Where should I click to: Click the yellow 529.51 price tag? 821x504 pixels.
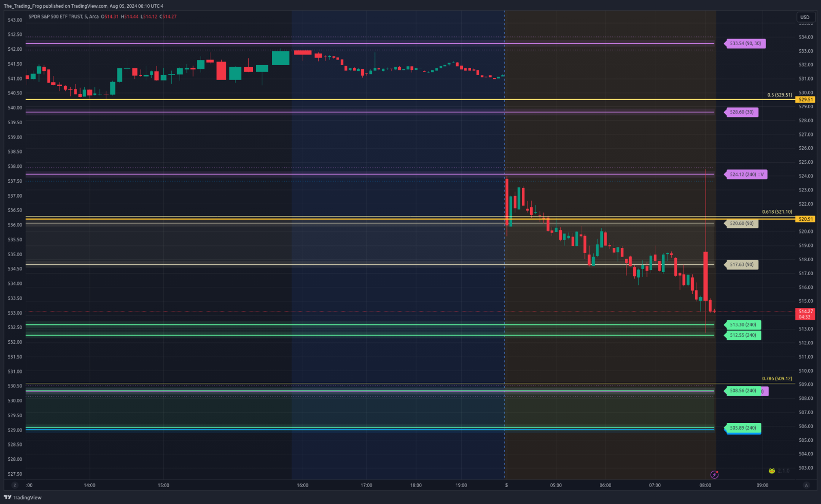pos(805,100)
